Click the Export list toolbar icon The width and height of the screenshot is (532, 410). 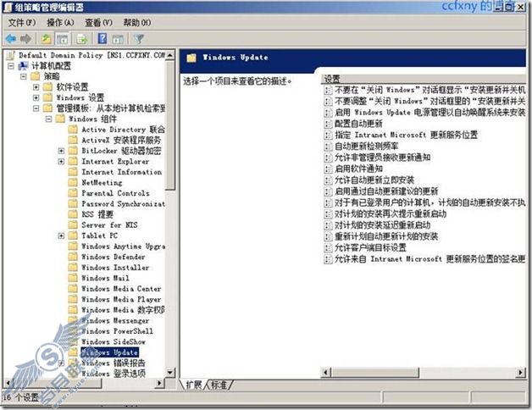click(x=82, y=39)
